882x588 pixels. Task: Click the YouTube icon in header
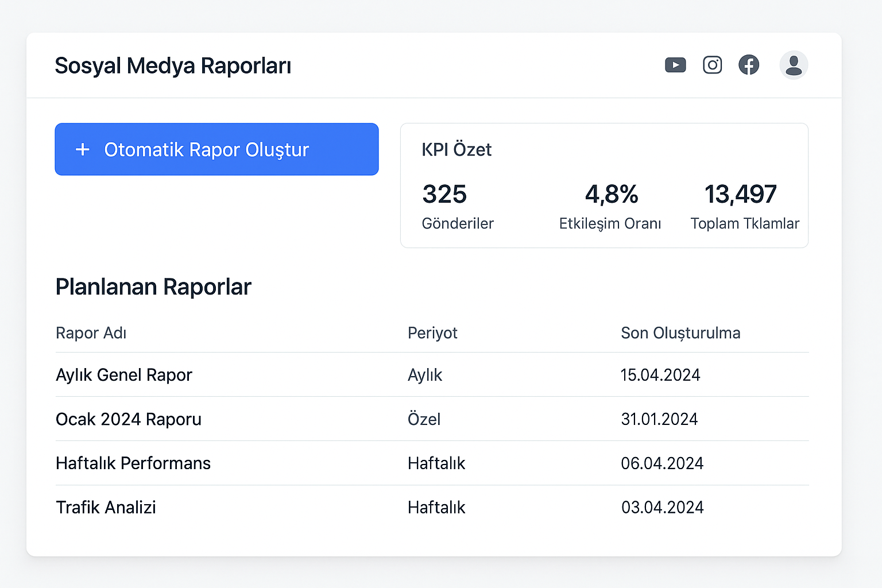(675, 65)
